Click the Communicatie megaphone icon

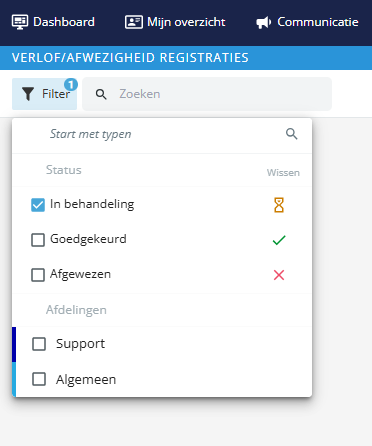263,23
